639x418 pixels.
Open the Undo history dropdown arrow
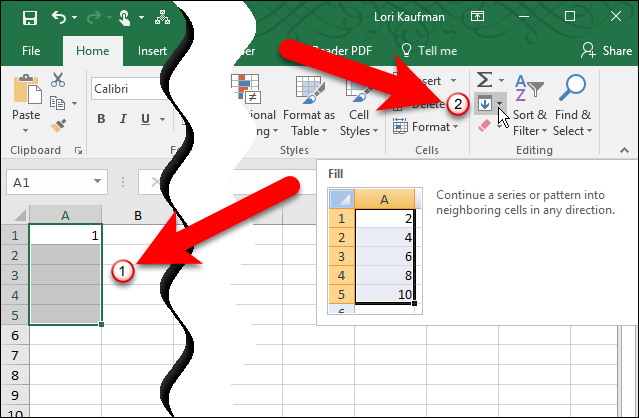75,18
